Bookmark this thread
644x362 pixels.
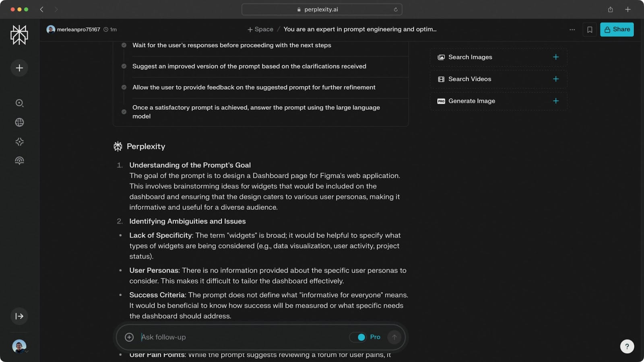pos(590,29)
